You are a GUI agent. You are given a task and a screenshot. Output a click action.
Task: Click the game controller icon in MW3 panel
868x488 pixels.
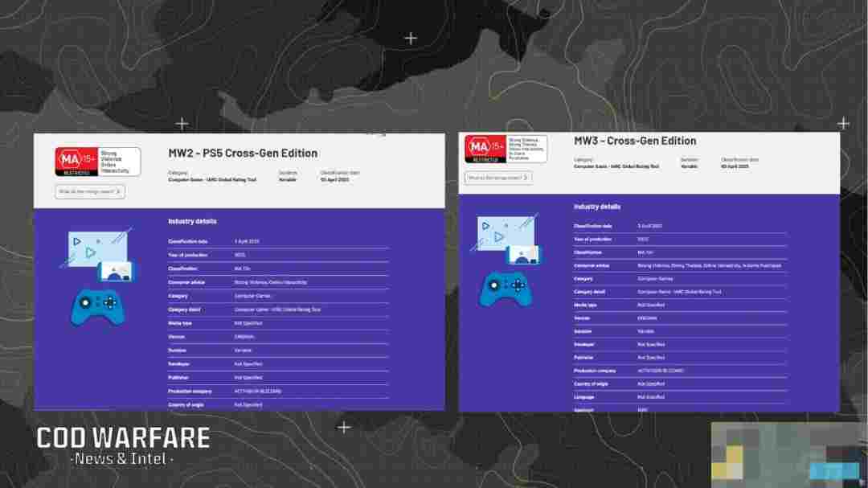coord(506,288)
